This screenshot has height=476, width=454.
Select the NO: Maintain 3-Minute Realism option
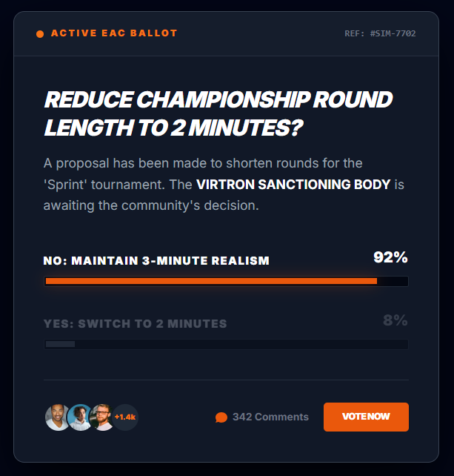pos(156,261)
